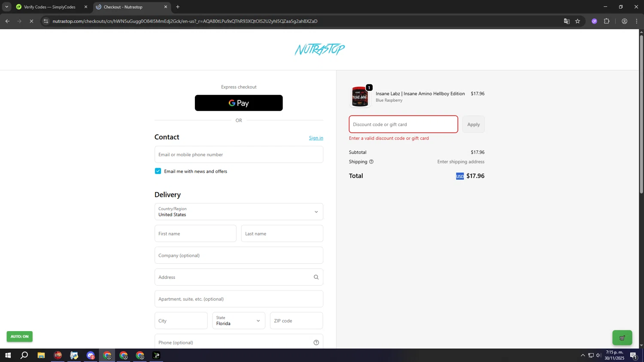Screen dimensions: 644x362
Task: Focus the Email or mobile phone number field
Action: 239,154
